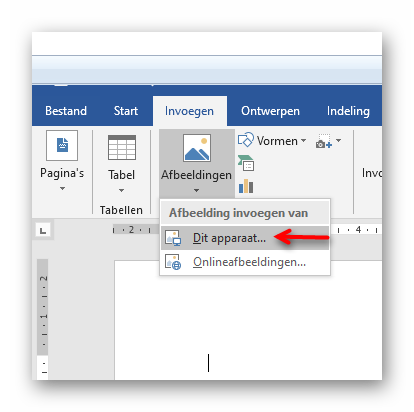Click the Pagina's page icon
414x412 pixels.
[62, 145]
